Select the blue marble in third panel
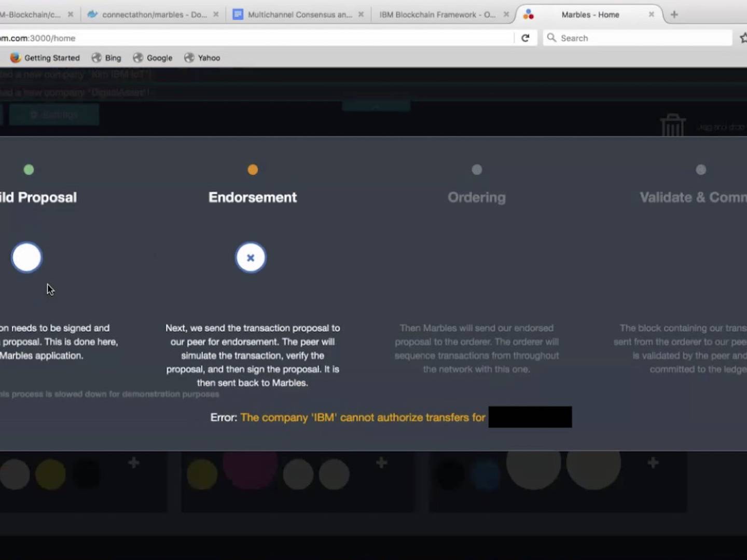The width and height of the screenshot is (747, 560). 486,474
